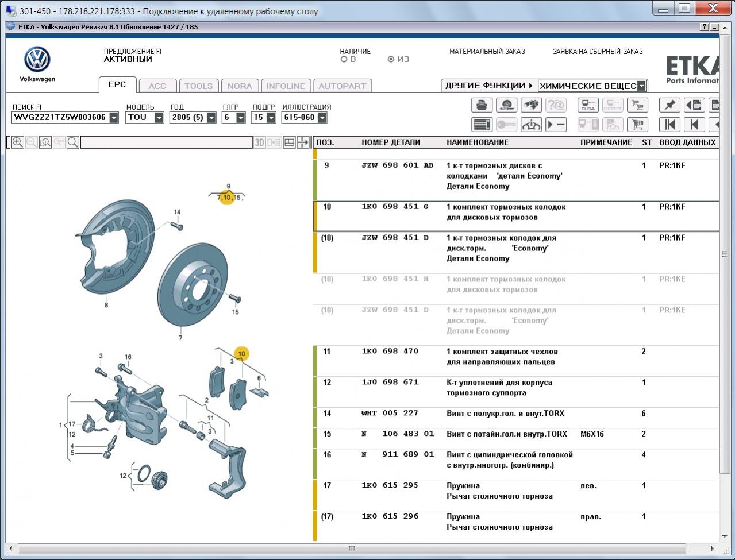Switch to the EPC tab

coord(117,84)
